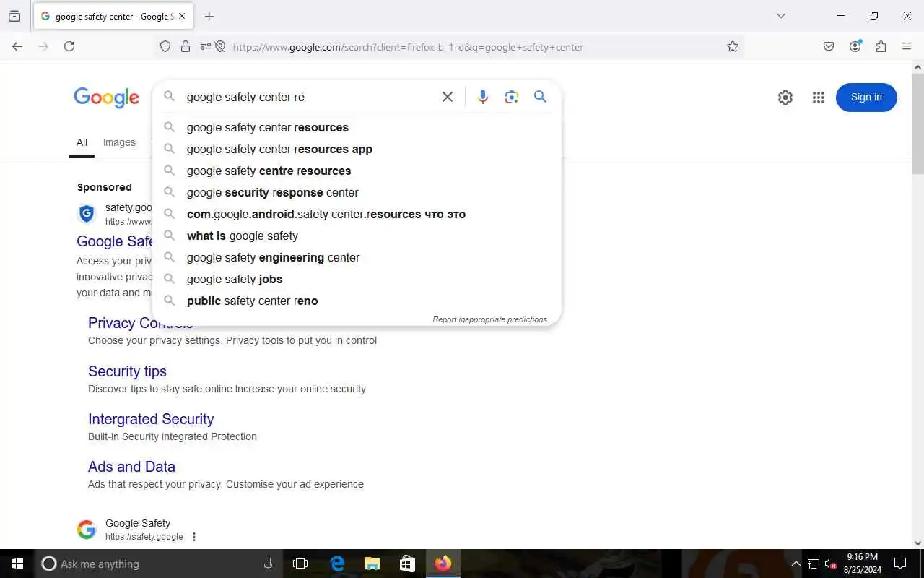Open Firefox View recent browsing icon
The width and height of the screenshot is (924, 578).
pyautogui.click(x=14, y=16)
